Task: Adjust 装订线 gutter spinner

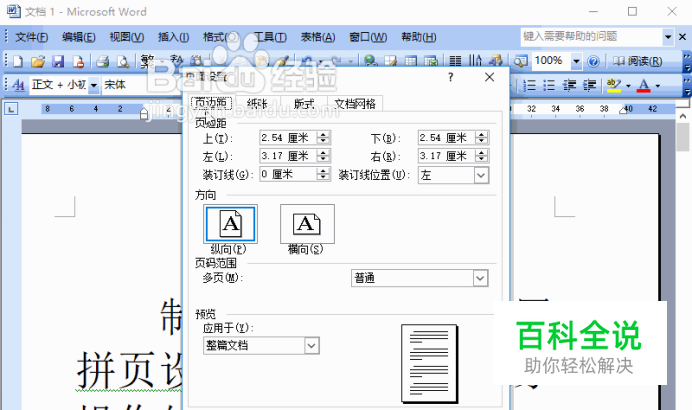Action: pyautogui.click(x=323, y=174)
